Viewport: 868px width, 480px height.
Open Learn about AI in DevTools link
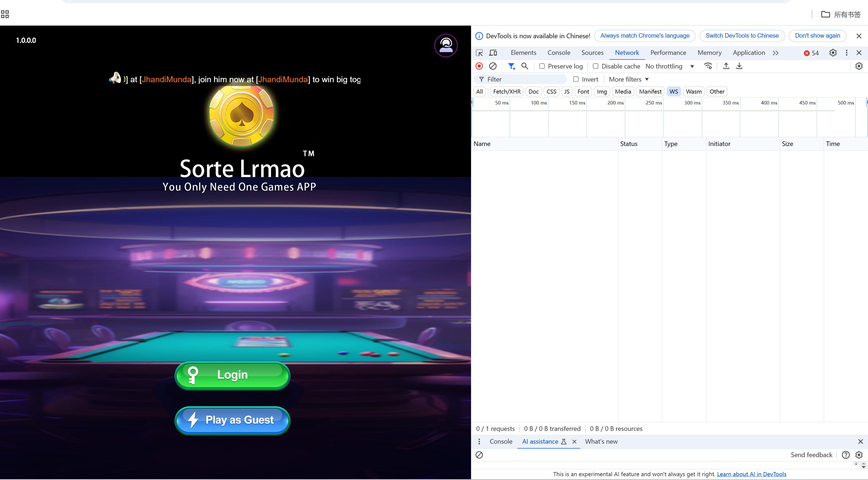coord(751,474)
